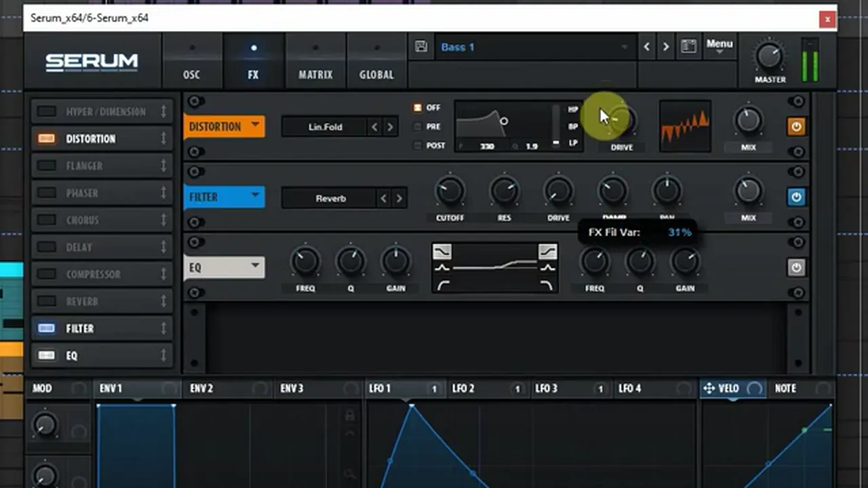This screenshot has width=868, height=488.
Task: Toggle the EQ module power button
Action: [x=796, y=268]
